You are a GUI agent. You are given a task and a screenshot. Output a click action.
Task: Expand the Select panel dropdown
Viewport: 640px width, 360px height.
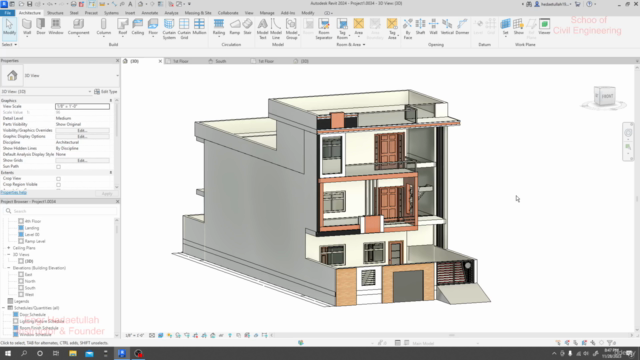click(9, 44)
